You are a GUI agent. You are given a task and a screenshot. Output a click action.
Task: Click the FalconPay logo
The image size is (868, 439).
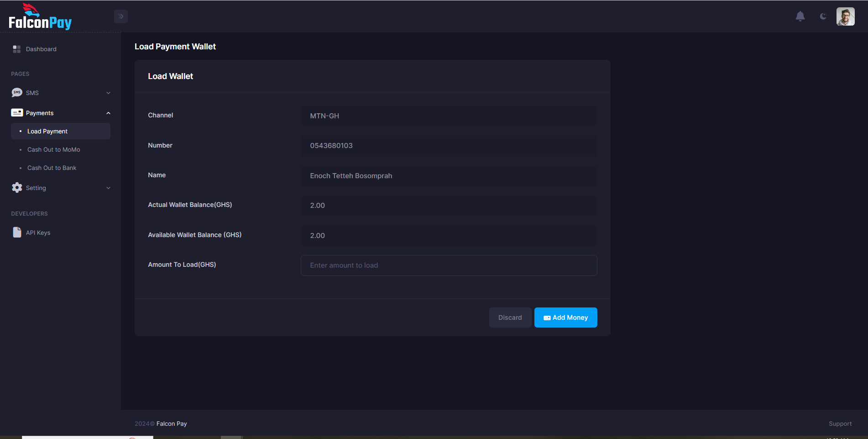[40, 16]
